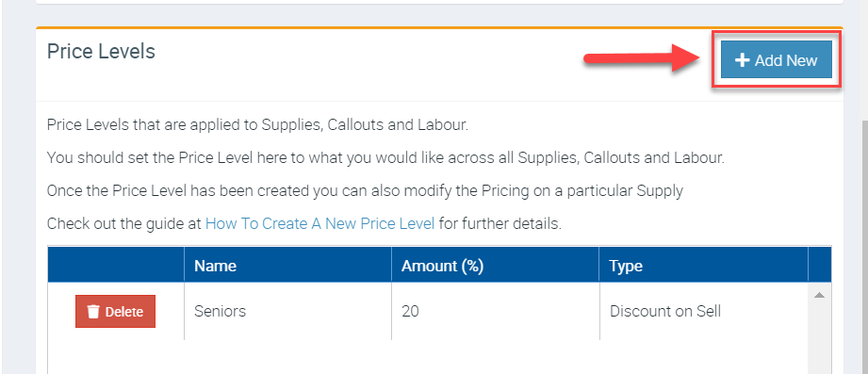The image size is (868, 374).
Task: Click the plus icon on Add New
Action: [742, 59]
